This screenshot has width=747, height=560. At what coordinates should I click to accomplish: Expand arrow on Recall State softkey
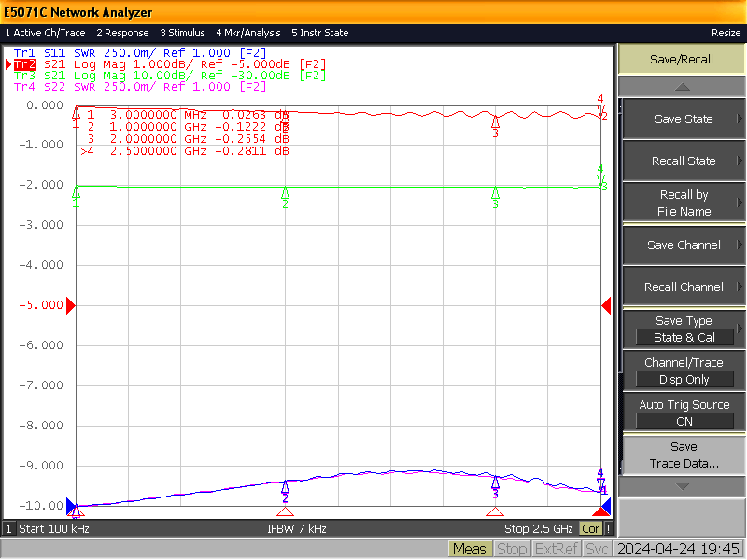[x=740, y=161]
